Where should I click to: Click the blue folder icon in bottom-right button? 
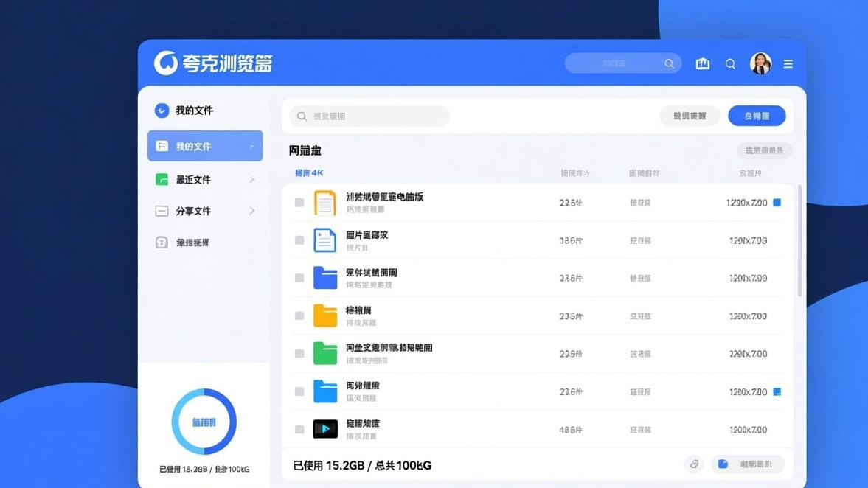point(723,464)
